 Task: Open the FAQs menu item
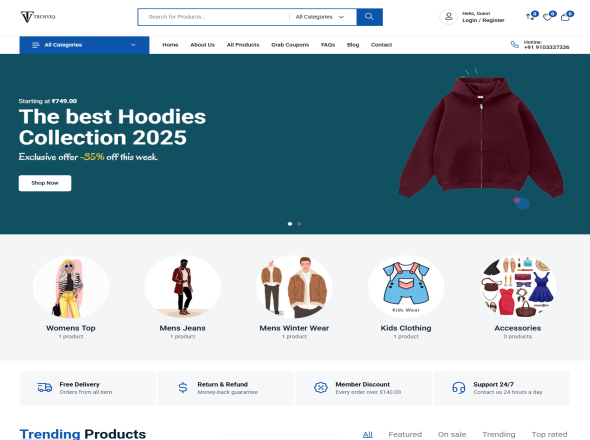(x=328, y=45)
